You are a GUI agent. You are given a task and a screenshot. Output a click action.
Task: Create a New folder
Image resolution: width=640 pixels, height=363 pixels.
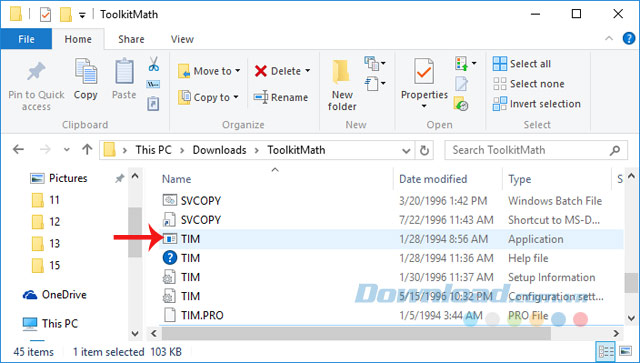click(x=342, y=86)
